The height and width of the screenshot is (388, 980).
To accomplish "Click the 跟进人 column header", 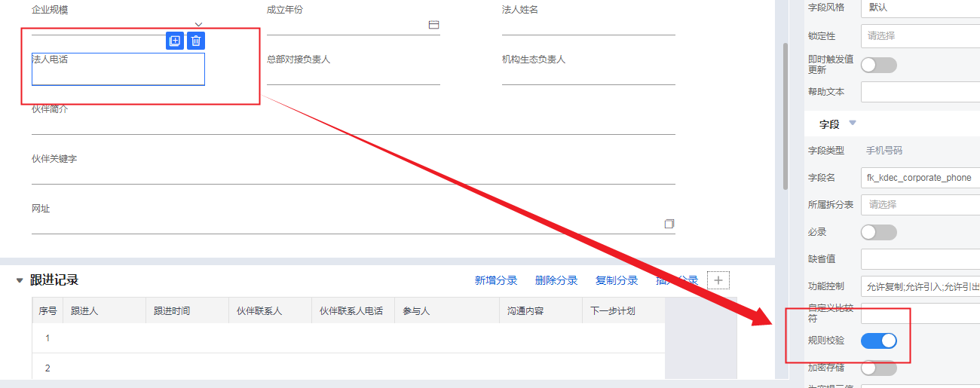I will (x=105, y=310).
